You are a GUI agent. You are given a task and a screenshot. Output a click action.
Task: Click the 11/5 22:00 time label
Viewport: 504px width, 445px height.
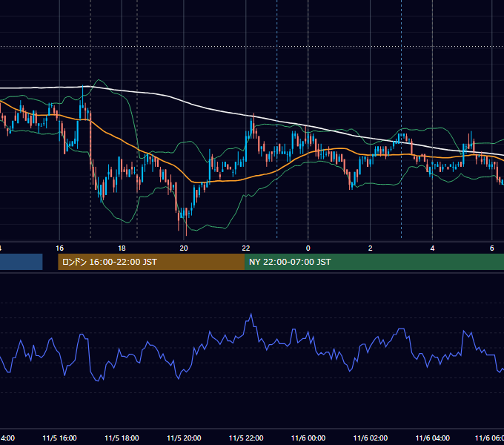246,438
